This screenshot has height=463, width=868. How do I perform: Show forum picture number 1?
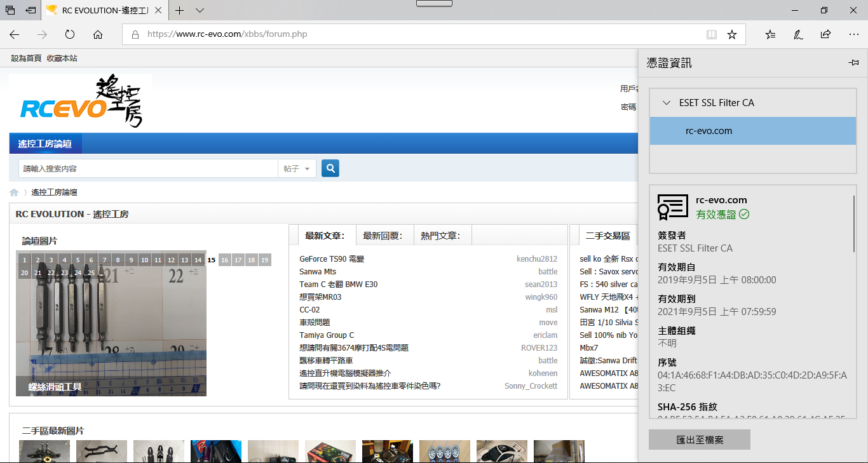click(x=24, y=260)
